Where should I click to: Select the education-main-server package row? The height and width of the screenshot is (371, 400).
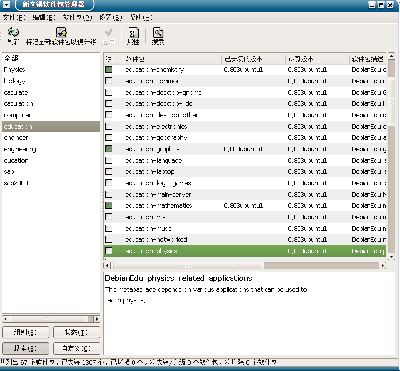tap(245, 194)
